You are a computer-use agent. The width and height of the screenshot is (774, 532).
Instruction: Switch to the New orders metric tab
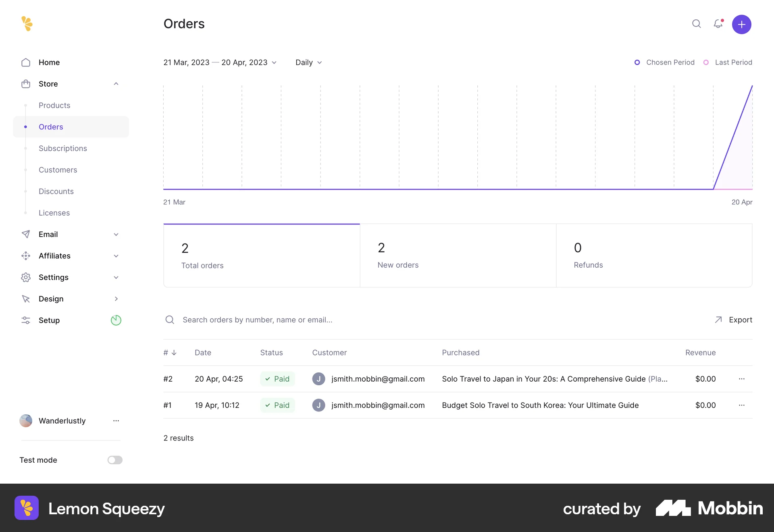tap(458, 255)
